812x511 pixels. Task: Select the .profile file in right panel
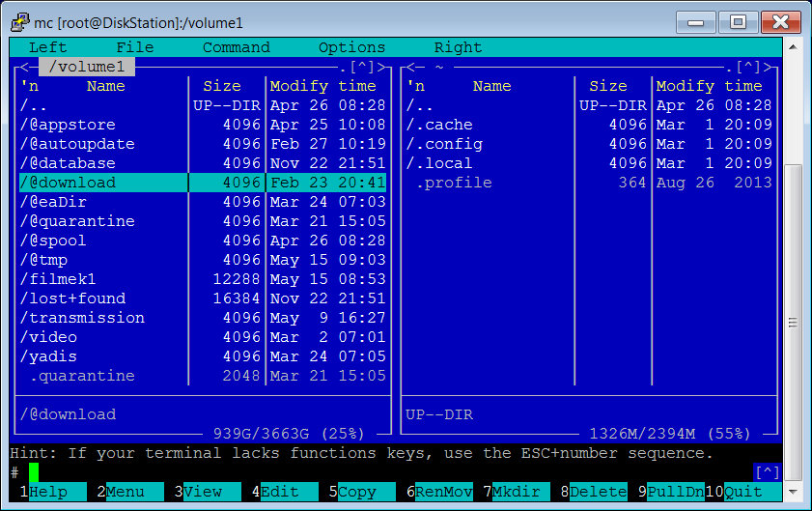click(589, 183)
